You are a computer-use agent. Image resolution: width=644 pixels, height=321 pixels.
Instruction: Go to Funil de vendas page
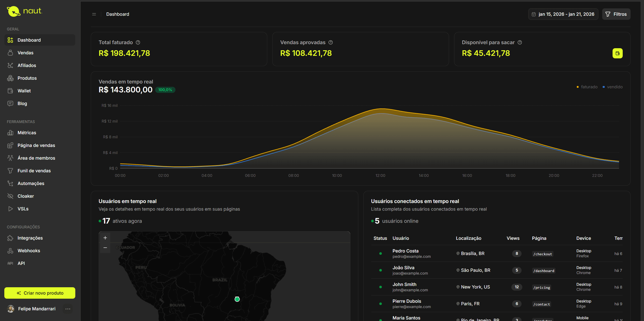click(x=34, y=171)
